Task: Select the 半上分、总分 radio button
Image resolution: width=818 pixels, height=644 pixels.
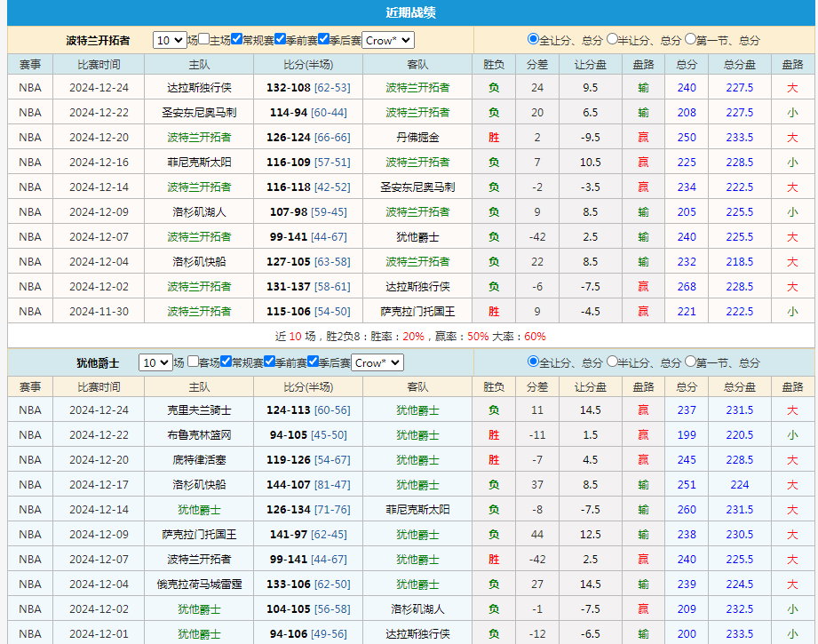Action: click(612, 39)
